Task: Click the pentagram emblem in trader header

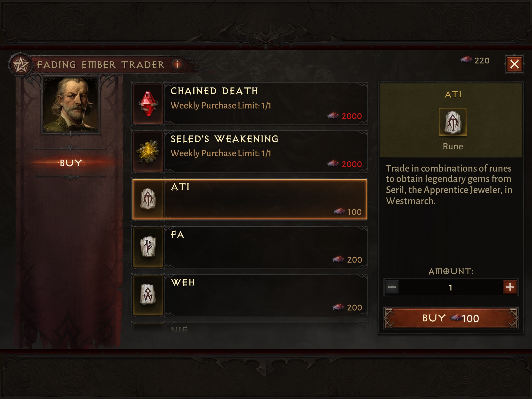Action: [20, 65]
